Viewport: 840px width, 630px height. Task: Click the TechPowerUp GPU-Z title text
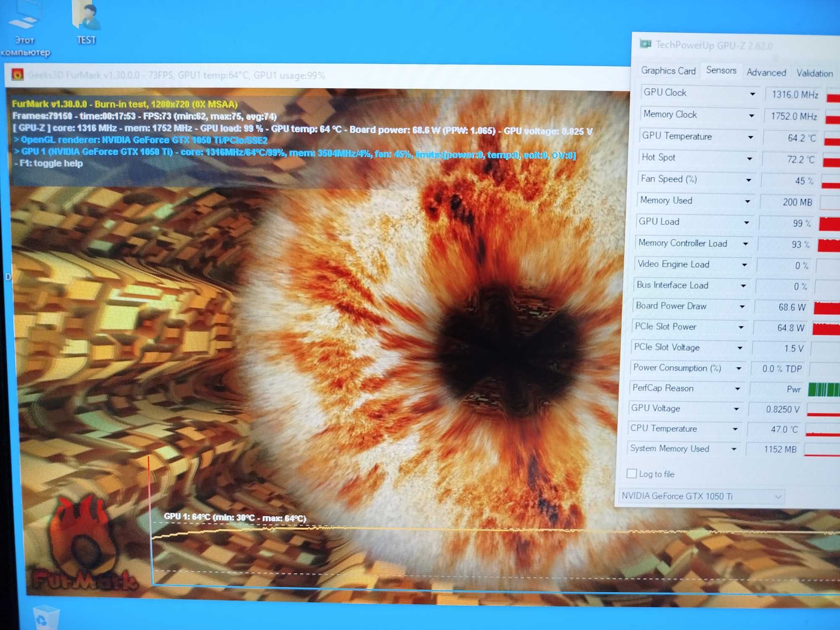[x=714, y=45]
